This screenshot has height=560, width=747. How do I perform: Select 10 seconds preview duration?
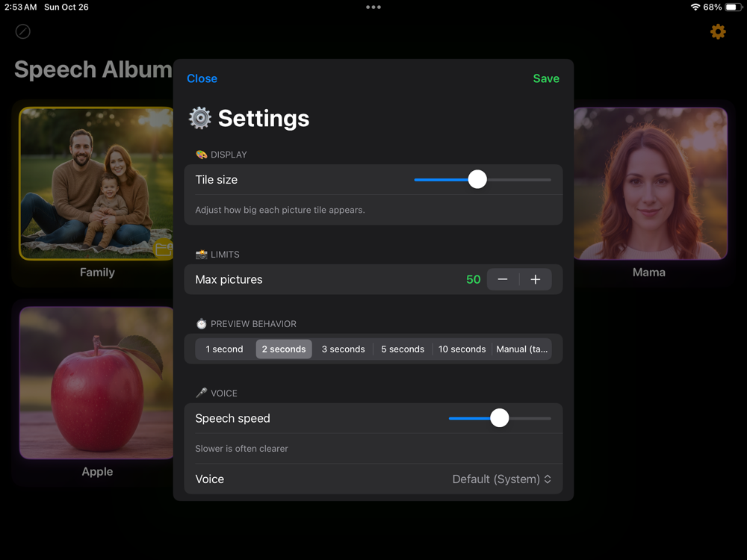click(x=462, y=349)
